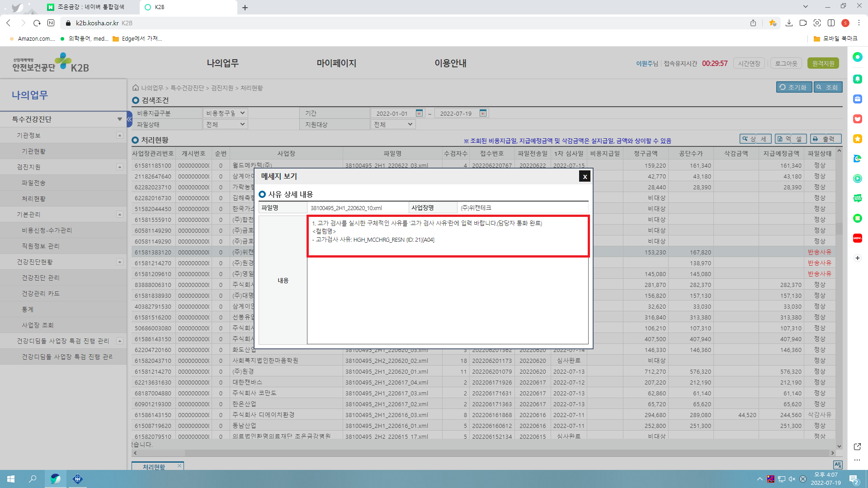Viewport: 868px width, 488px height.
Task: Click the 조회 search button
Action: 828,87
